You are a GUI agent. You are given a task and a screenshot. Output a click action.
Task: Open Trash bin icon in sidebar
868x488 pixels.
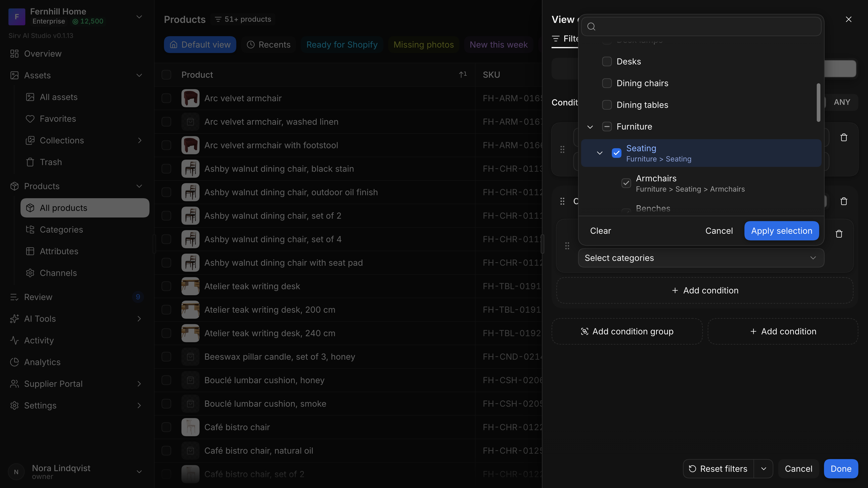point(30,162)
